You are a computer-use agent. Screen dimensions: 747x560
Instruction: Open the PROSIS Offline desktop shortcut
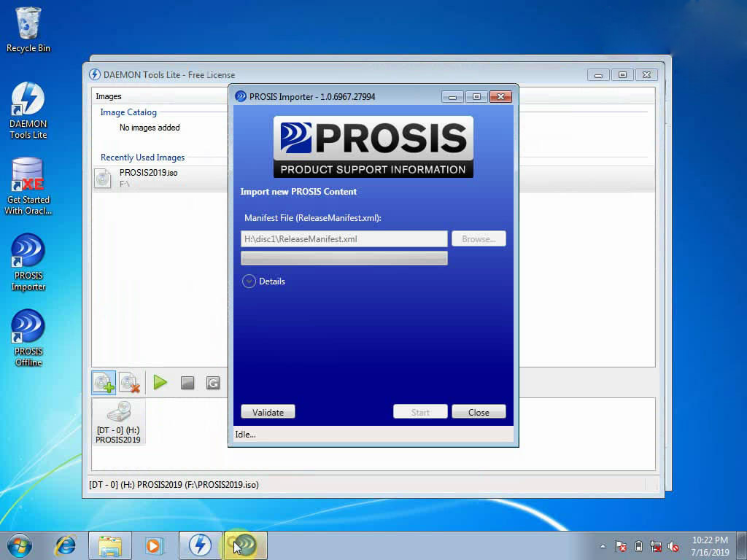coord(28,337)
